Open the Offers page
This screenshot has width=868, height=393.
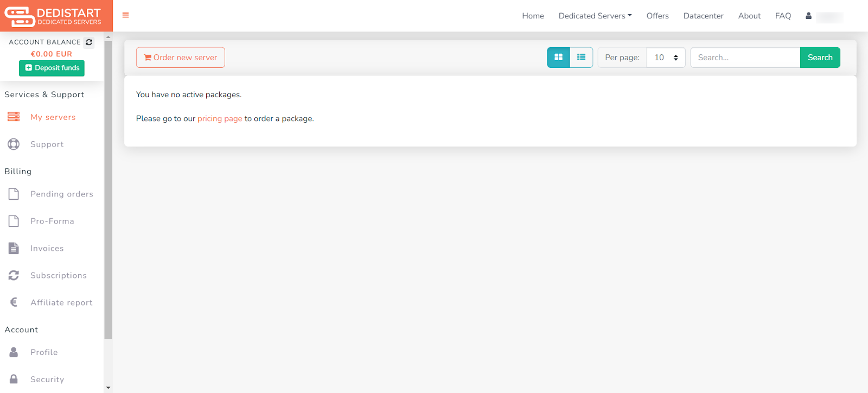pos(658,16)
